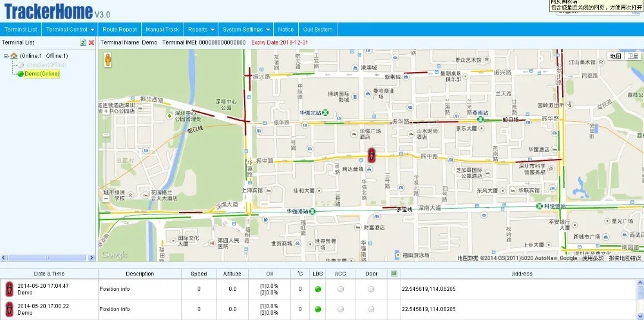Click the ACC indicator in the 17:00:22 row

(341, 309)
